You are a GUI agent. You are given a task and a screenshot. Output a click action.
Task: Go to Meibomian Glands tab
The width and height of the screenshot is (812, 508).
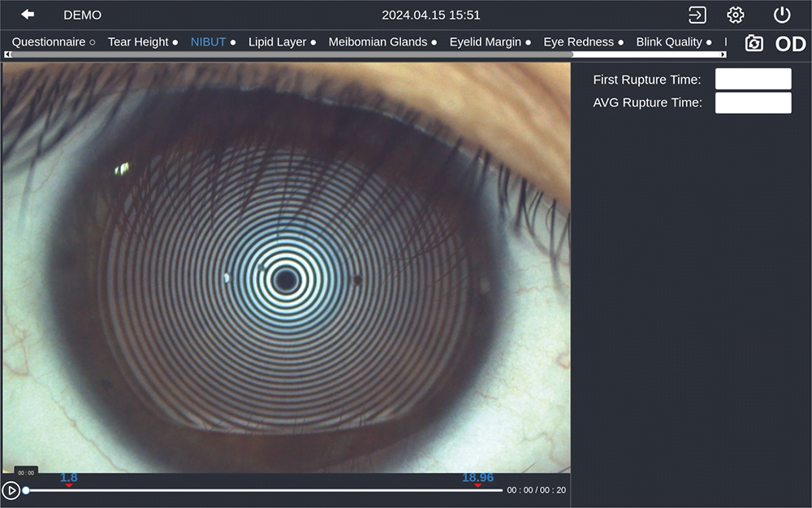pyautogui.click(x=378, y=42)
